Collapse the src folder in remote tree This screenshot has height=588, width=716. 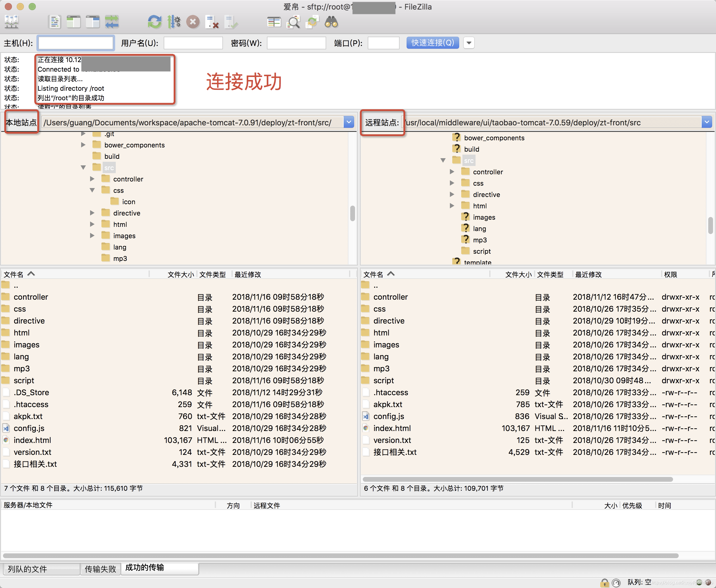443,160
